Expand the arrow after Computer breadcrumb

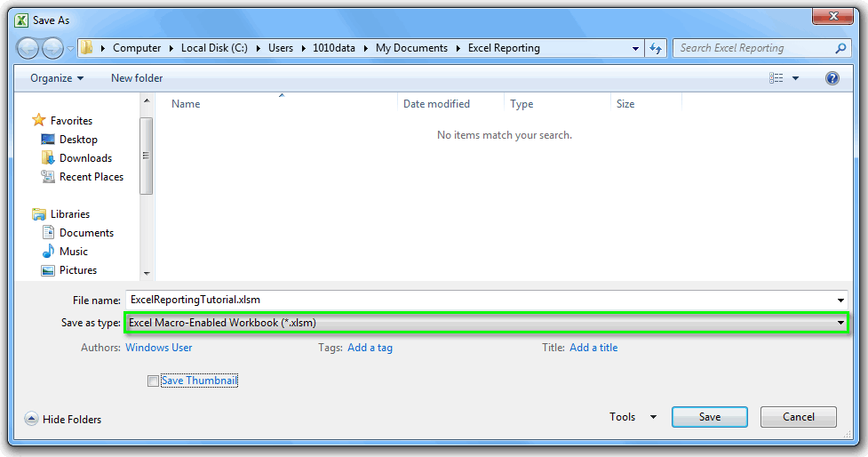(171, 48)
